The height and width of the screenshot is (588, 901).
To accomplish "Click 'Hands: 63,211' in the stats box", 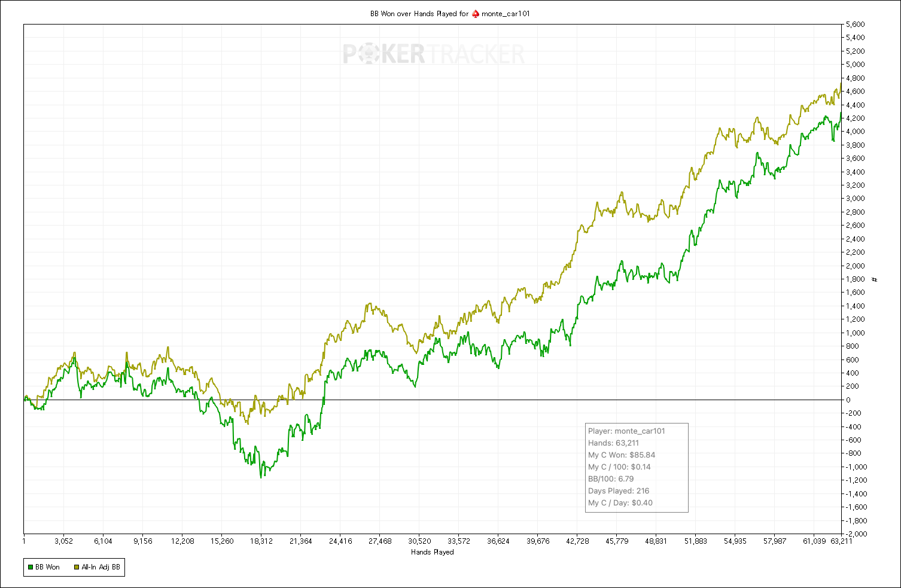I will (x=613, y=443).
